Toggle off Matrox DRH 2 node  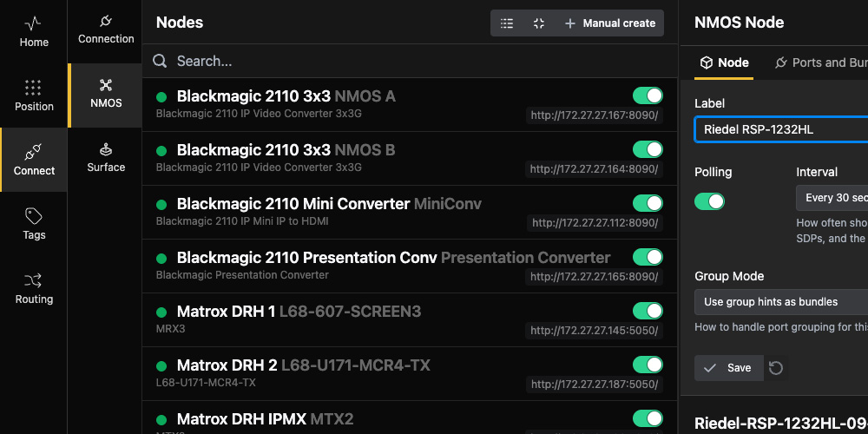point(648,365)
